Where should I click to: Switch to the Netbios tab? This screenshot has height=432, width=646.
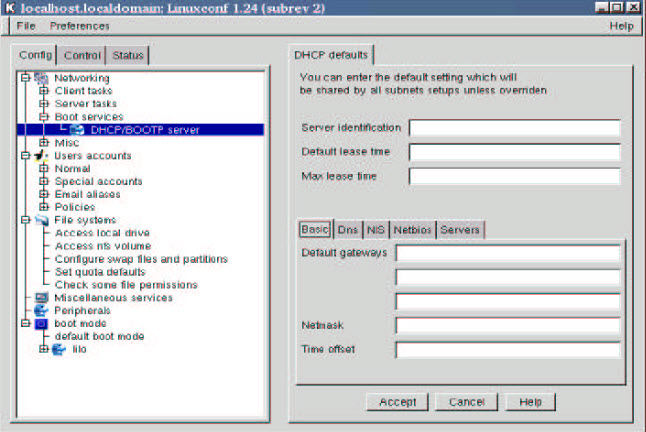[x=412, y=230]
